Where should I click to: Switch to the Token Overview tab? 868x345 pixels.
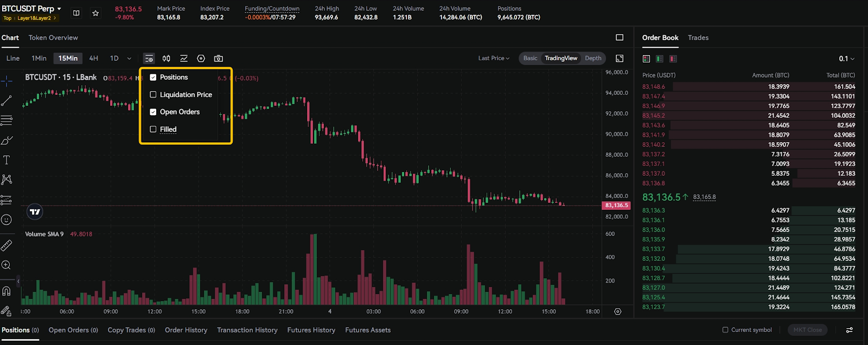point(53,38)
